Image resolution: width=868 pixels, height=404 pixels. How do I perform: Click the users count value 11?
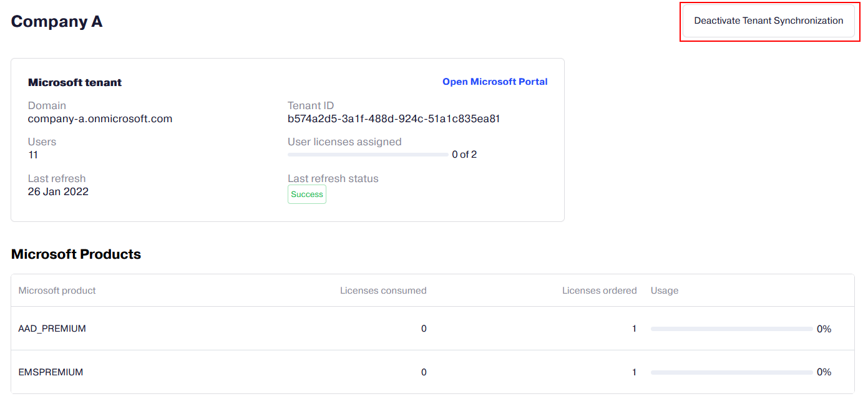(x=33, y=155)
